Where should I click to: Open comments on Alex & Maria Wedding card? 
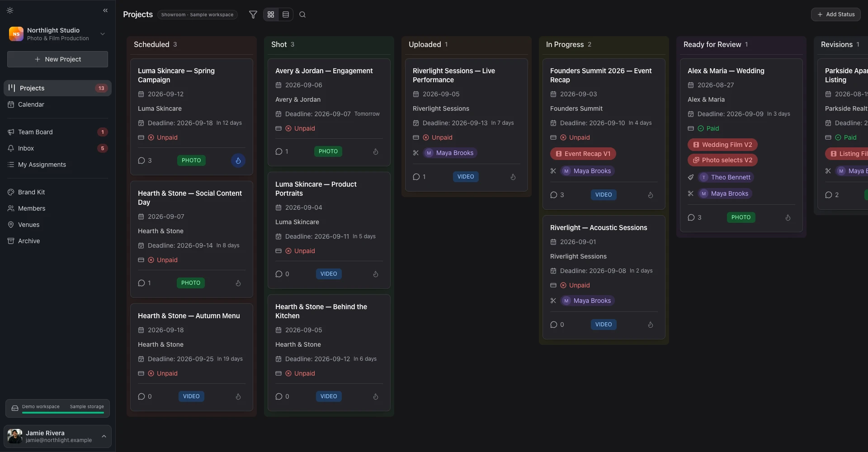(694, 217)
